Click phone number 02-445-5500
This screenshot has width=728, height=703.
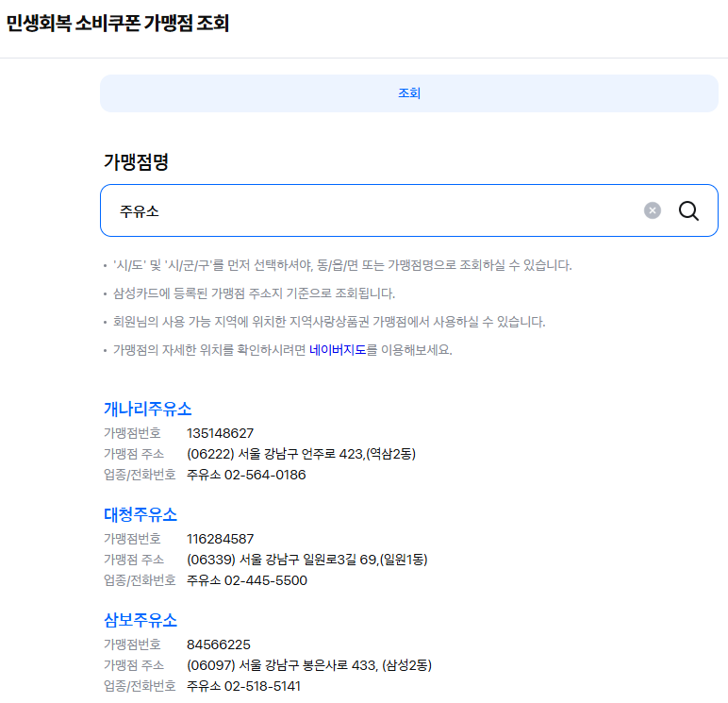(x=266, y=580)
